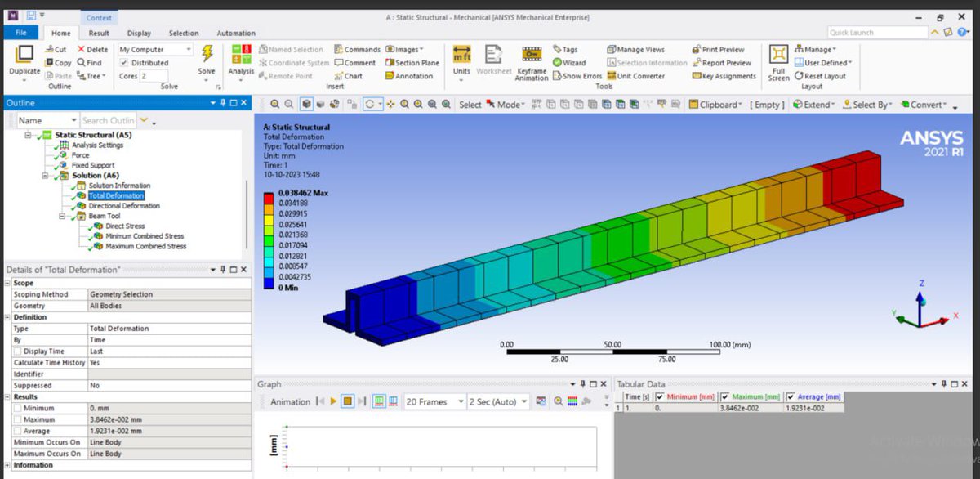Click the Quick Launch search box
This screenshot has height=479, width=980.
pos(877,33)
